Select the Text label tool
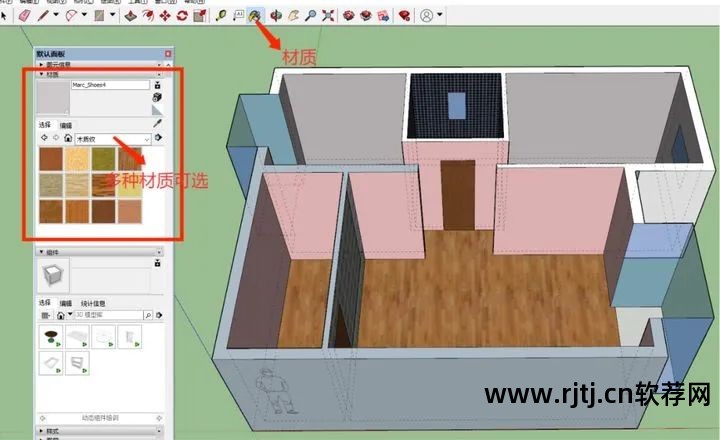 pyautogui.click(x=238, y=16)
